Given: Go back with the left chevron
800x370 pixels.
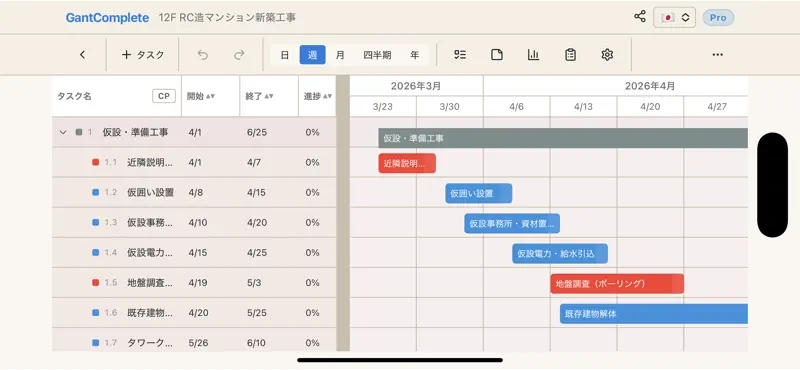Looking at the screenshot, I should [x=83, y=55].
